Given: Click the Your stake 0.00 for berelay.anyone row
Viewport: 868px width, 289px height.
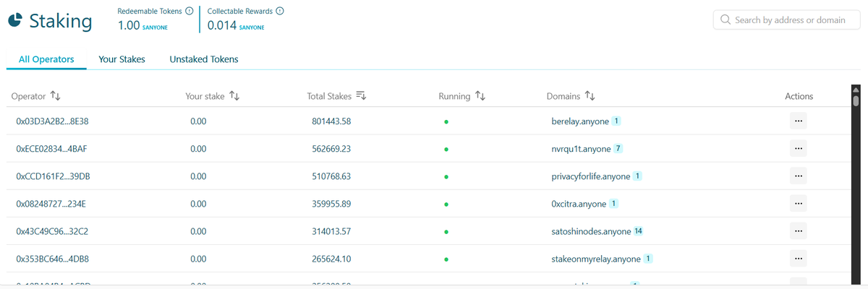Looking at the screenshot, I should pyautogui.click(x=198, y=121).
